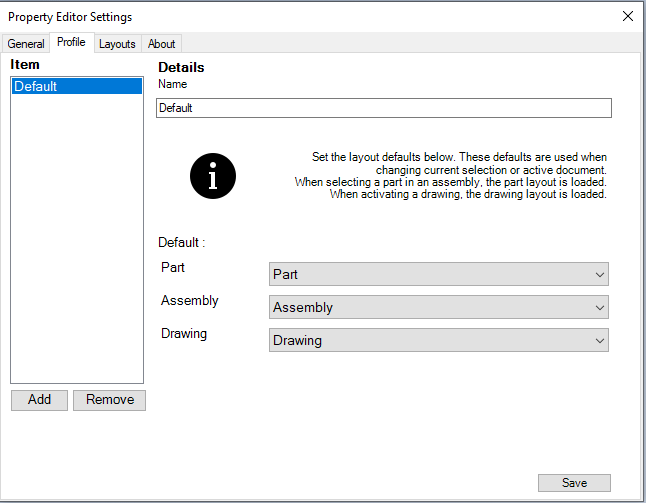
Task: Click the Assembly label beside its dropdown
Action: 190,301
